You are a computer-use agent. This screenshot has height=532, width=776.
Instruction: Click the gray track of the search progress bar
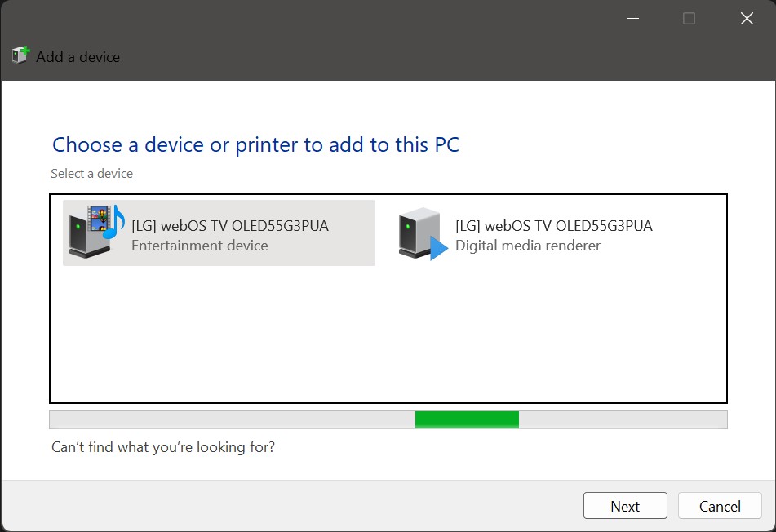click(228, 419)
